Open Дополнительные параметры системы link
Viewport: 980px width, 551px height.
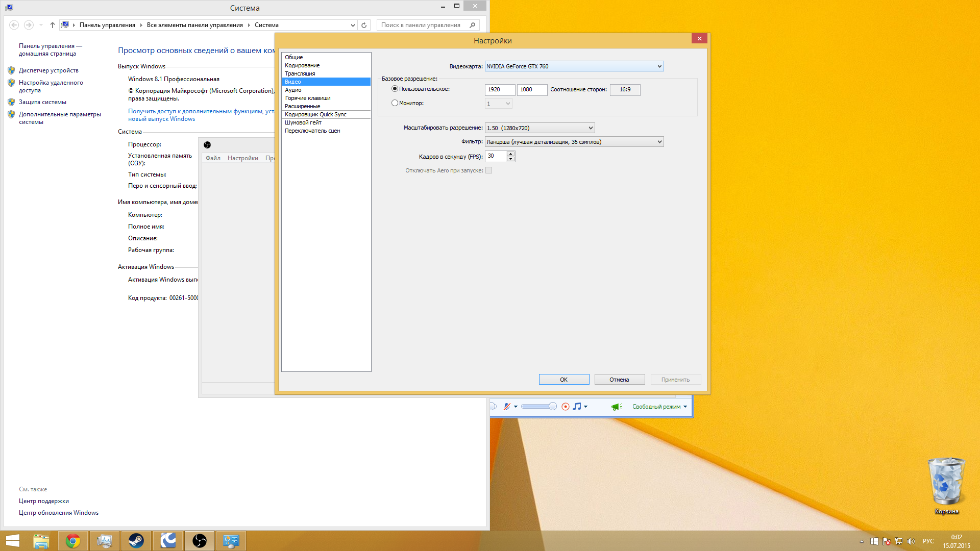point(60,118)
